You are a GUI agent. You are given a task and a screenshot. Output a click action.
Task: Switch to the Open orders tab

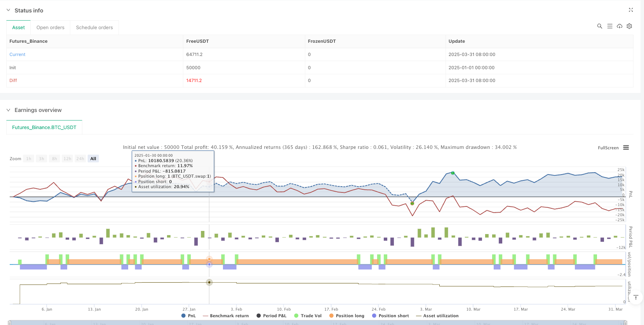[50, 28]
